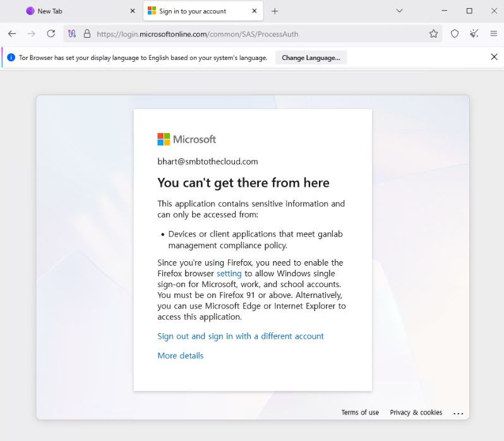Image resolution: width=504 pixels, height=441 pixels.
Task: Click the Tor Browser language notification text
Action: click(143, 58)
